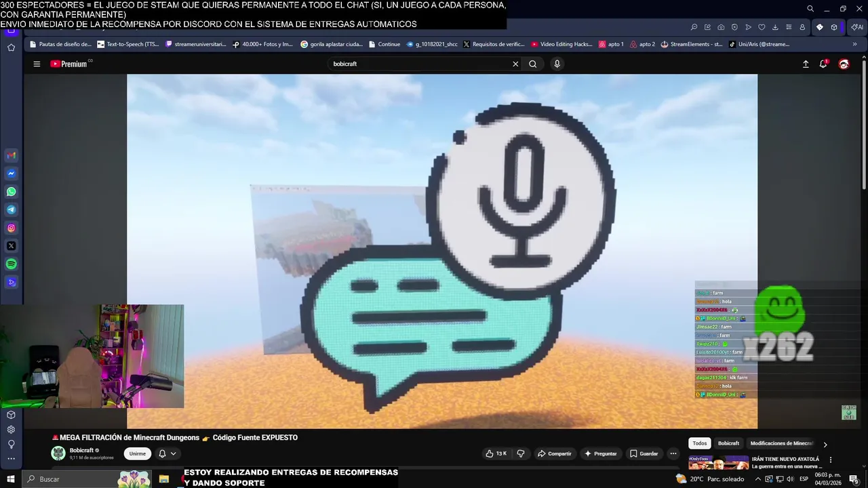
Task: Click the YouTube upload/create icon
Action: (806, 64)
